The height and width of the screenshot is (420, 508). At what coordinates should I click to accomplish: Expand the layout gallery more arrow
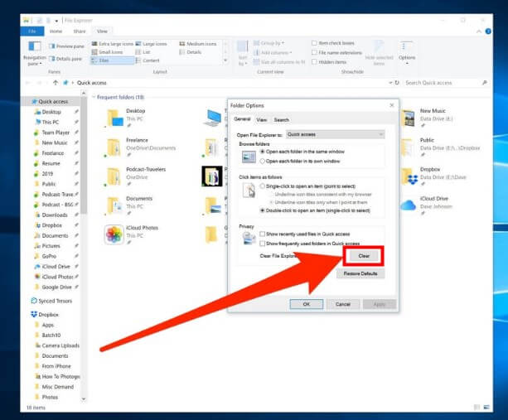coord(225,60)
